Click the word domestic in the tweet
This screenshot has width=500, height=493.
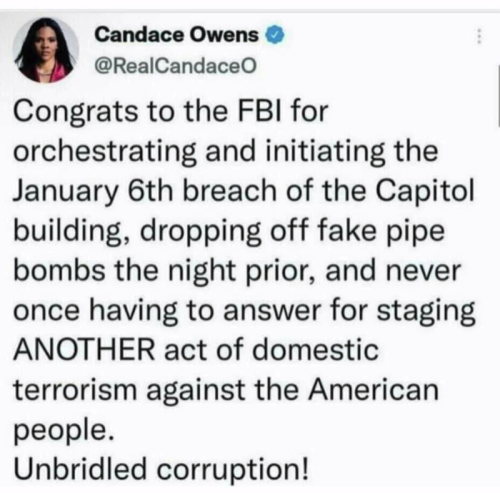316,350
